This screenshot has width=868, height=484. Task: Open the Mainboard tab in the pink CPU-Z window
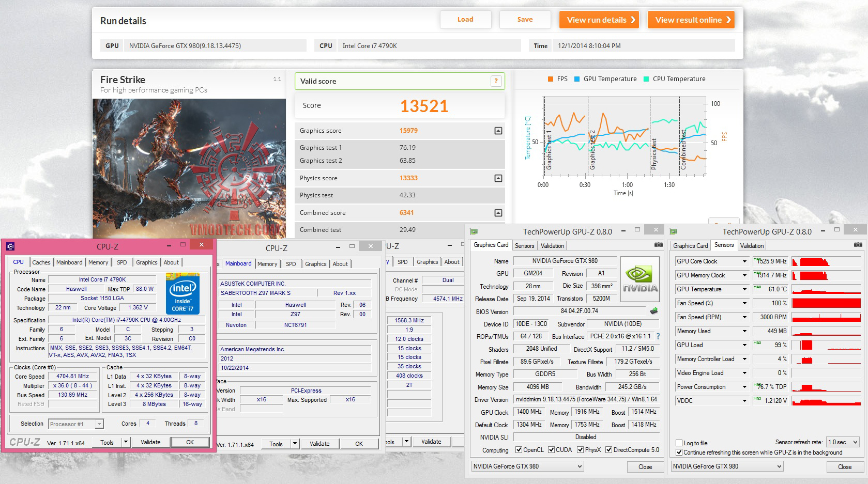tap(69, 262)
